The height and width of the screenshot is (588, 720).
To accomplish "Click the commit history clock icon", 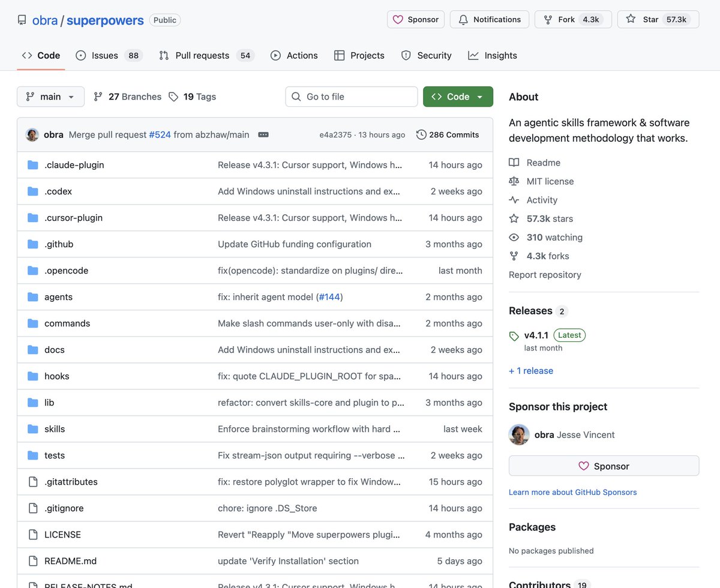I will 421,134.
